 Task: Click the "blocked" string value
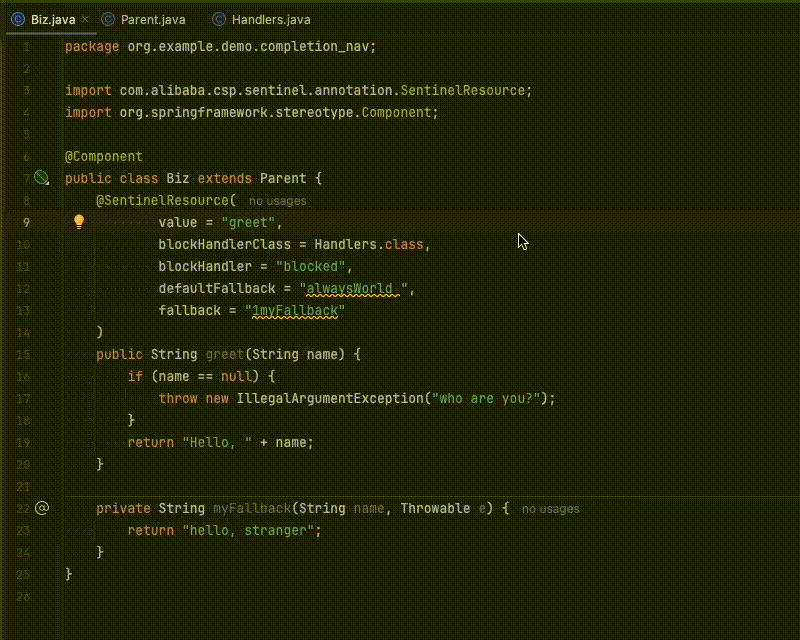(x=311, y=266)
